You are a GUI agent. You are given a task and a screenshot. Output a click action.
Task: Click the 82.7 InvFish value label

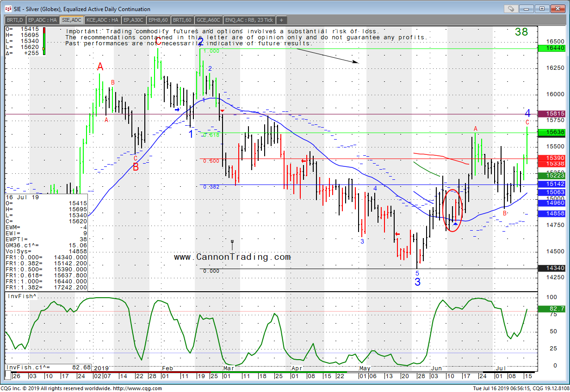556,308
